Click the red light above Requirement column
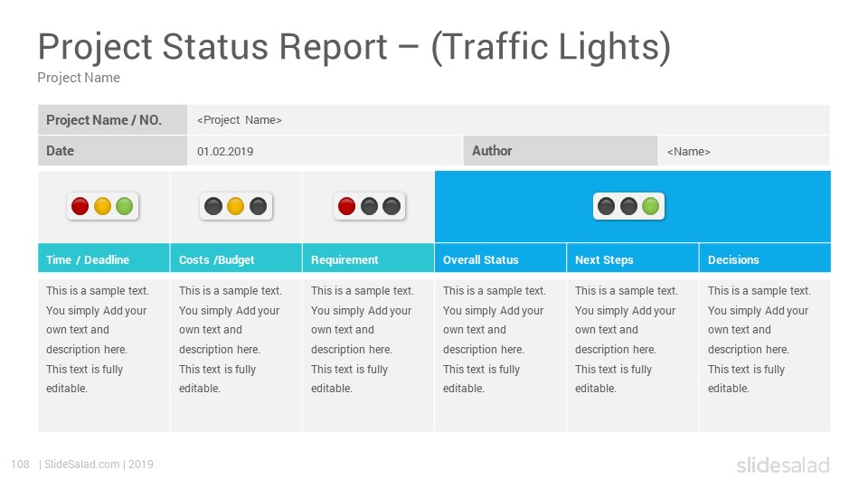 [x=346, y=206]
